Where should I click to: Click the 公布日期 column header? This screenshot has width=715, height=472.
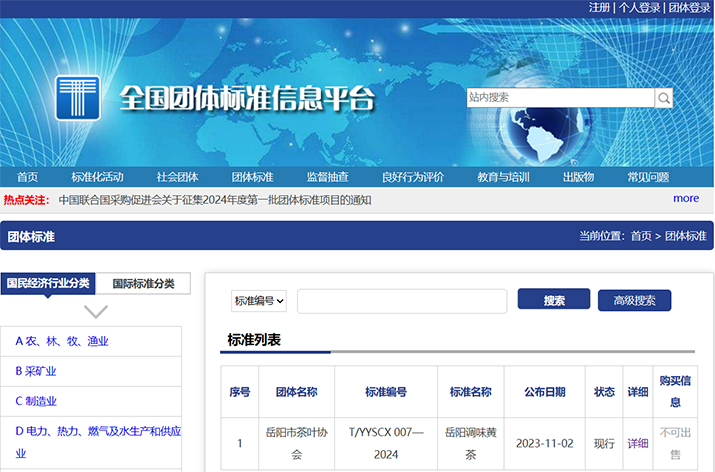(x=544, y=392)
